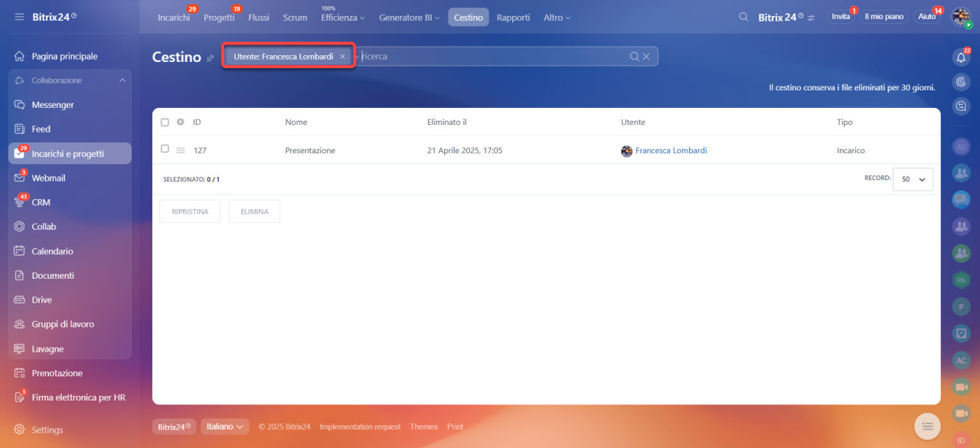
Task: Open Pagina principale in the sidebar
Action: 64,56
